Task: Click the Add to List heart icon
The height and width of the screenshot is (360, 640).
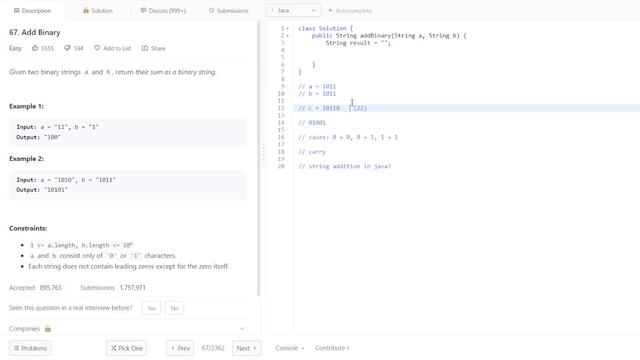Action: pos(97,48)
